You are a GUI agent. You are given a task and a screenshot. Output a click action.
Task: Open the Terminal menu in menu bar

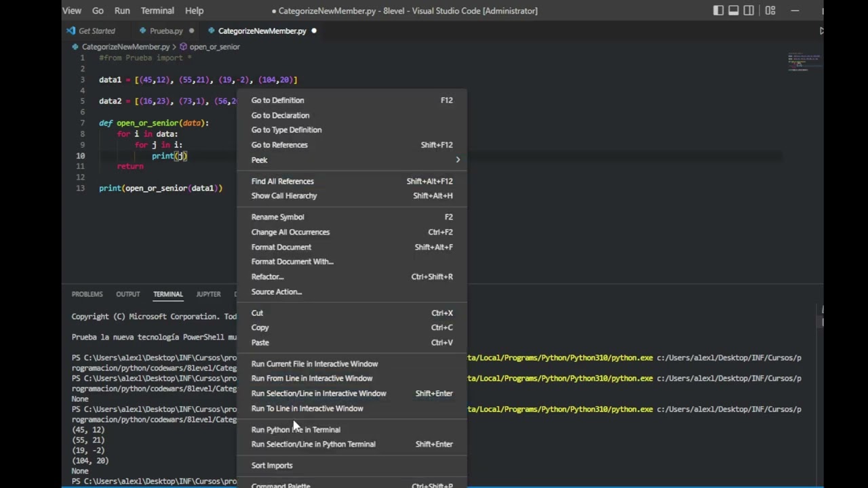pos(157,11)
